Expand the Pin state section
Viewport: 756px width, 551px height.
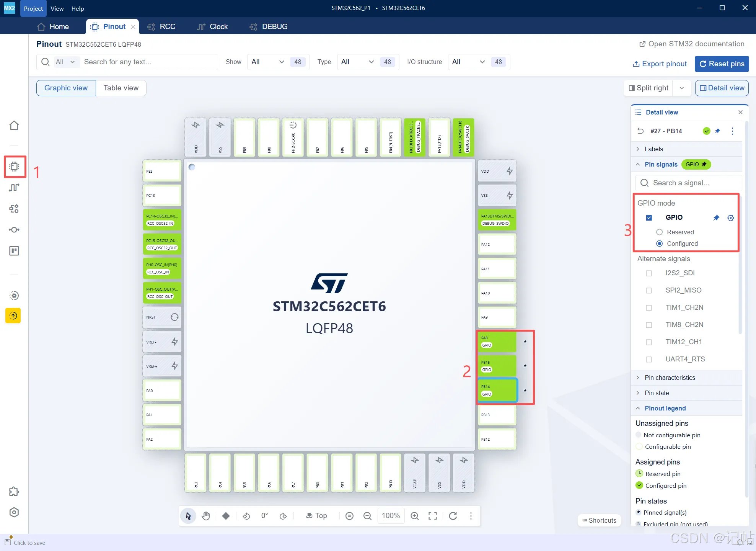point(687,393)
